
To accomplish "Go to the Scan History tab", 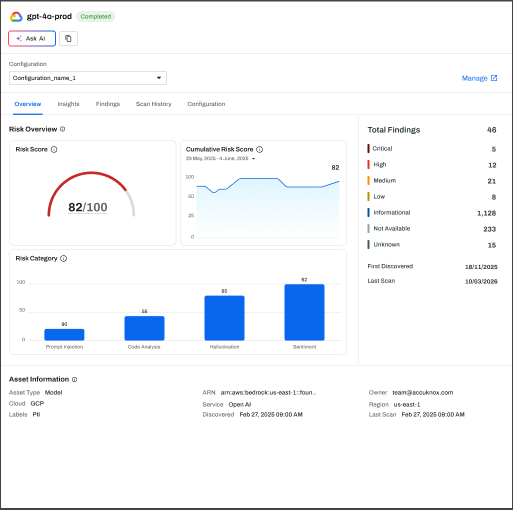I will click(153, 104).
